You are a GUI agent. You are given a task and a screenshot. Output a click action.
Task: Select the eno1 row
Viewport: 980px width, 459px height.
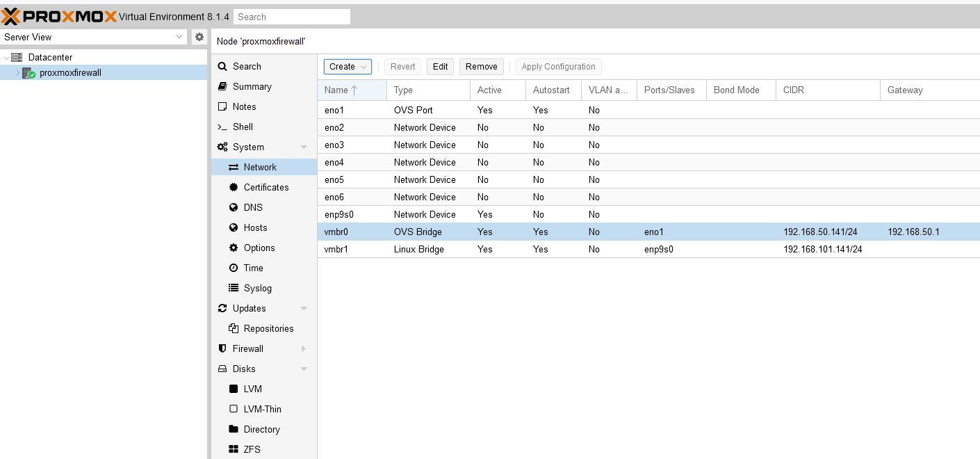click(648, 110)
